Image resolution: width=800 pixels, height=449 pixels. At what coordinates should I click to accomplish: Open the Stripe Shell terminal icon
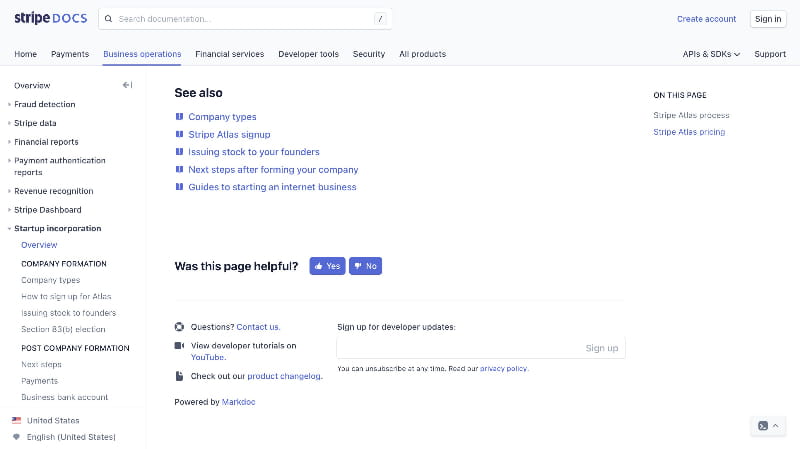tap(763, 426)
